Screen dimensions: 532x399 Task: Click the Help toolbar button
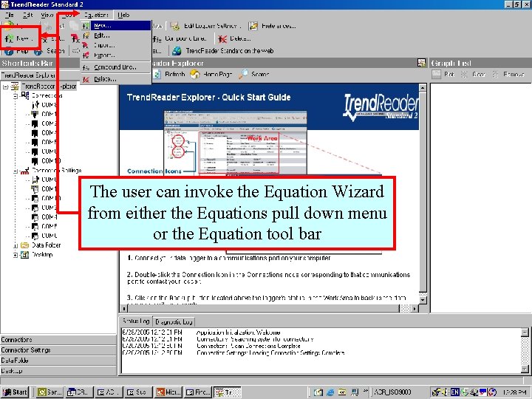click(16, 51)
